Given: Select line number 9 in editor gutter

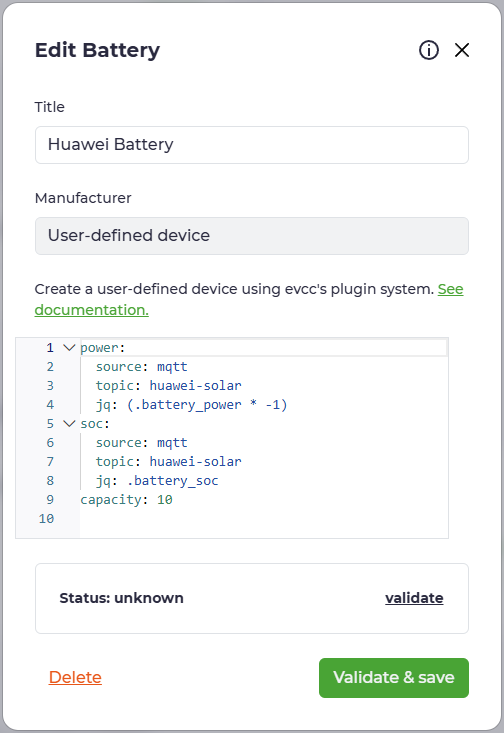Looking at the screenshot, I should (50, 500).
